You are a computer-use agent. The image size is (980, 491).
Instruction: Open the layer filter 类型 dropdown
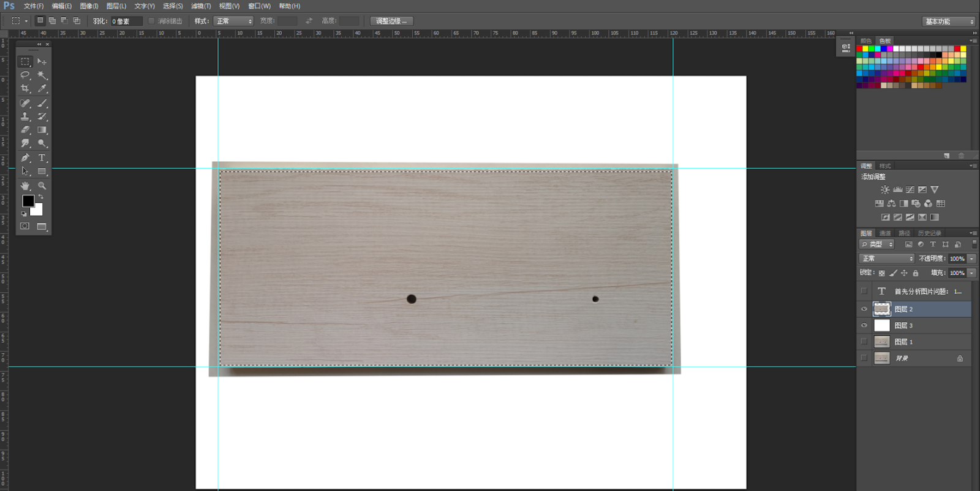(877, 244)
